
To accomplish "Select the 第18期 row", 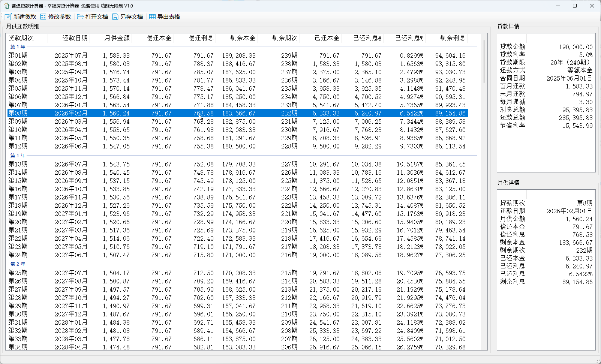I will click(237, 205).
